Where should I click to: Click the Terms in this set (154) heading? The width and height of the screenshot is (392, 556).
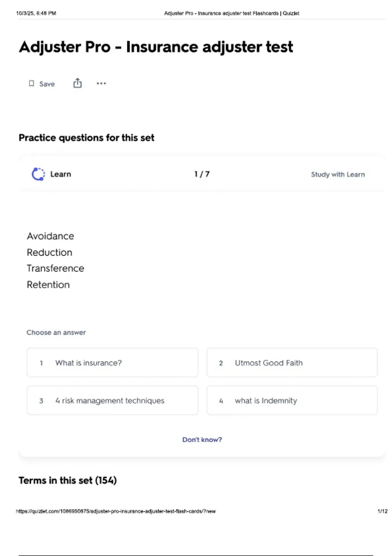pos(68,480)
